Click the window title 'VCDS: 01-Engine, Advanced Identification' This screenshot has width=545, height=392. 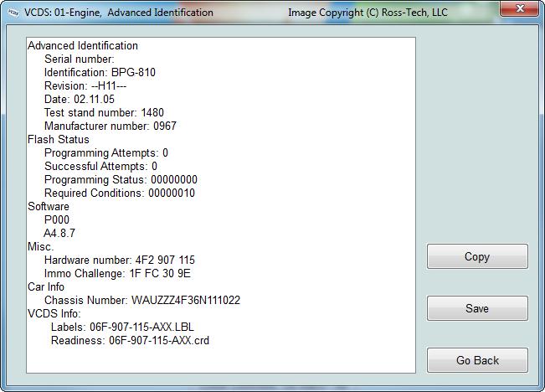coord(119,13)
